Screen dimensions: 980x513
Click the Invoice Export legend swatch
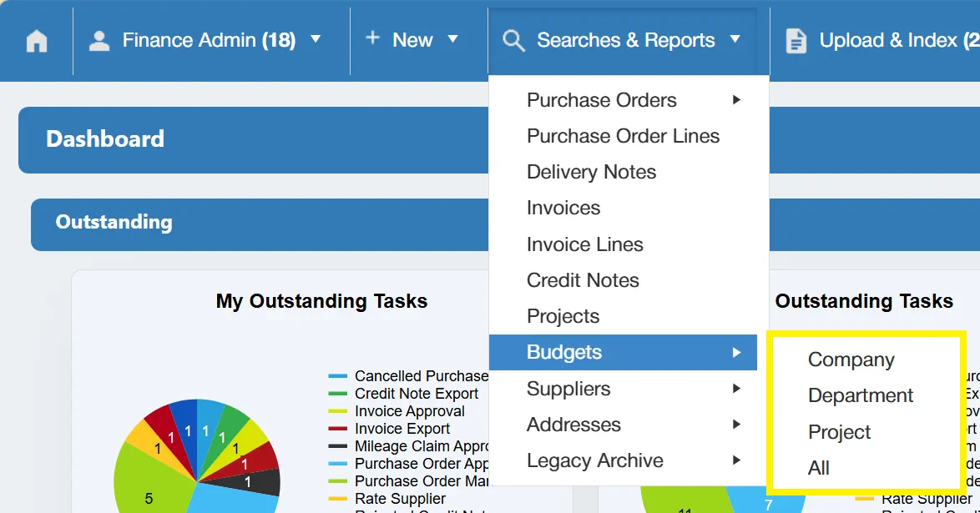click(x=337, y=429)
